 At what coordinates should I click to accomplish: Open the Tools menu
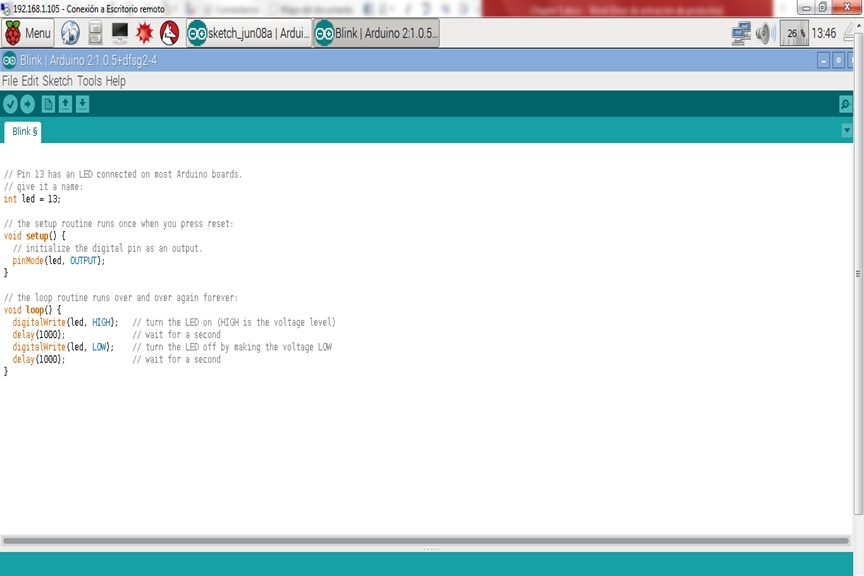[89, 81]
